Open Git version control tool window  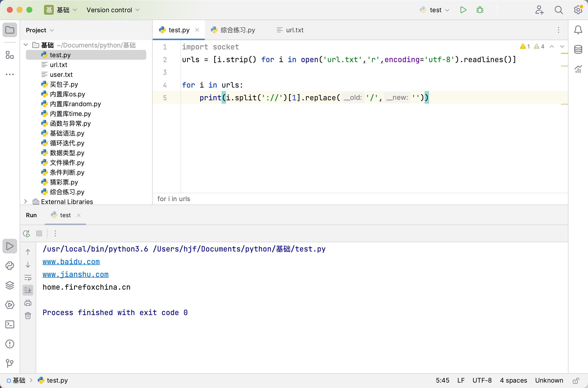pos(10,363)
